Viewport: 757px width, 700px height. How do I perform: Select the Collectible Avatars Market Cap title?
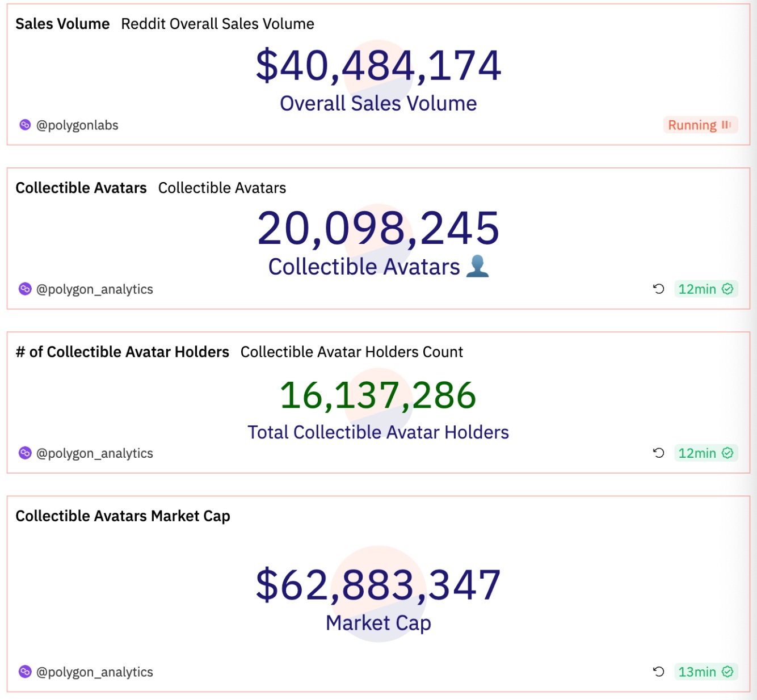123,516
